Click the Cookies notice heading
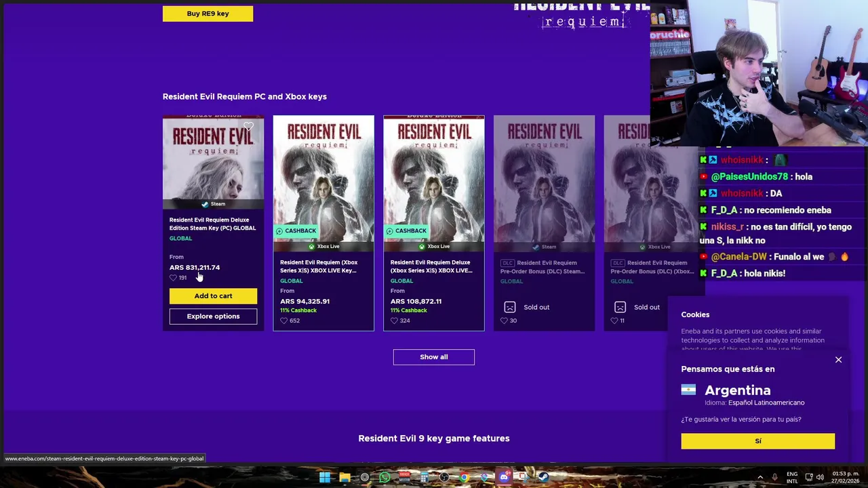 tap(695, 315)
